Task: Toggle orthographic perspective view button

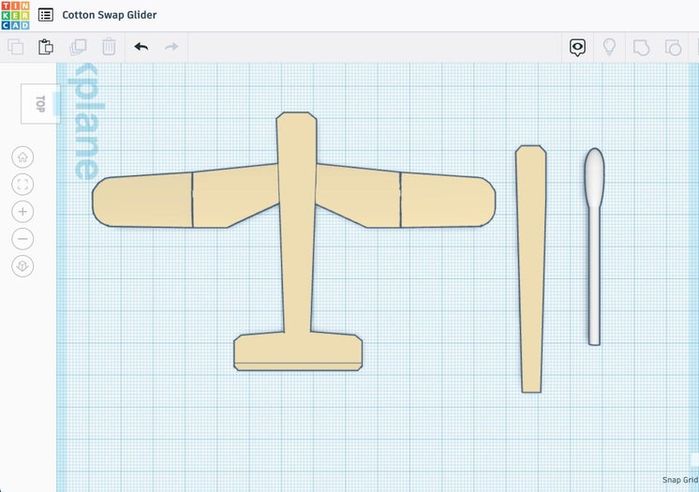Action: (x=23, y=266)
